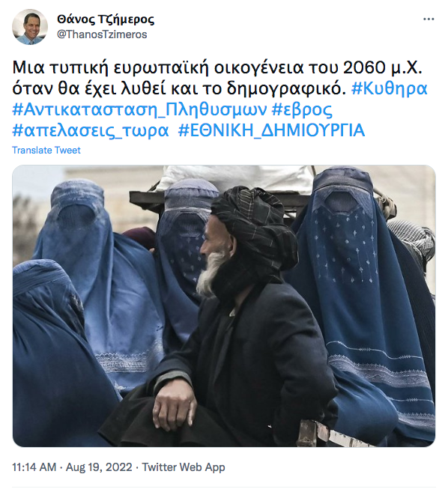The image size is (448, 489).
Task: Click the text line mentioning δημογραφικό
Action: (179, 88)
